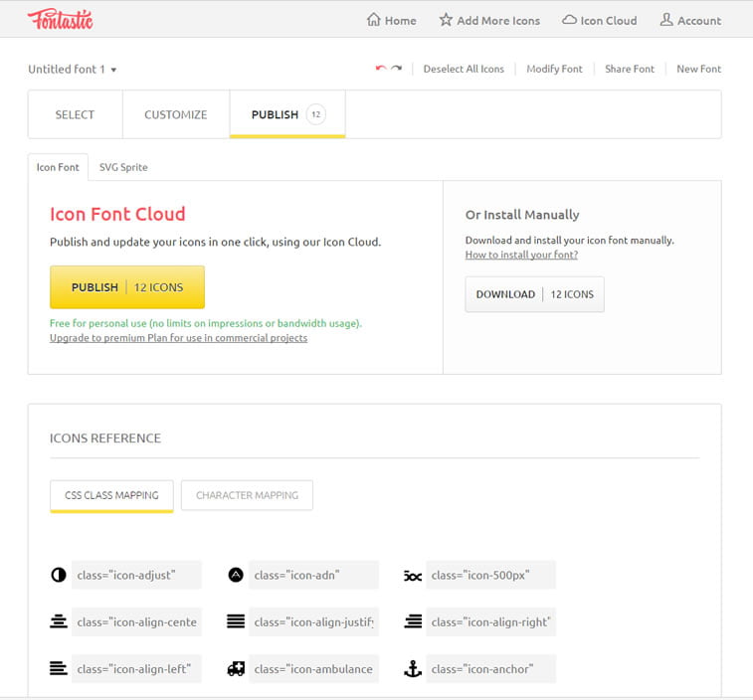This screenshot has height=700, width=753.
Task: Open Home in the top navigation
Action: point(391,20)
